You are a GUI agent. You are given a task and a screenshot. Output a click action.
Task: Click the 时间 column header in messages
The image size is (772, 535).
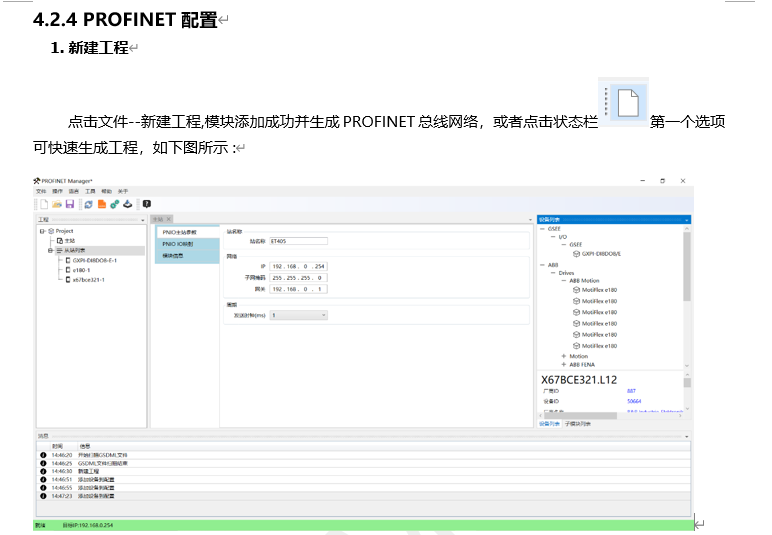pyautogui.click(x=58, y=446)
